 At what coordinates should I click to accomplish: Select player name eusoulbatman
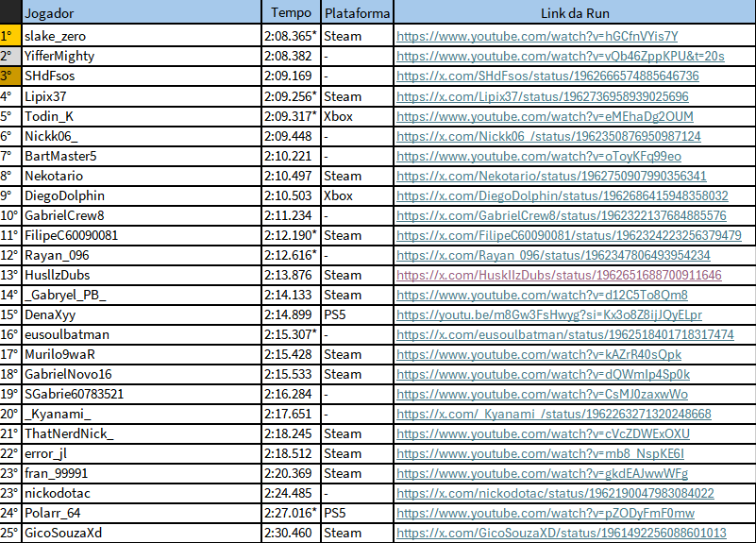[x=67, y=334]
